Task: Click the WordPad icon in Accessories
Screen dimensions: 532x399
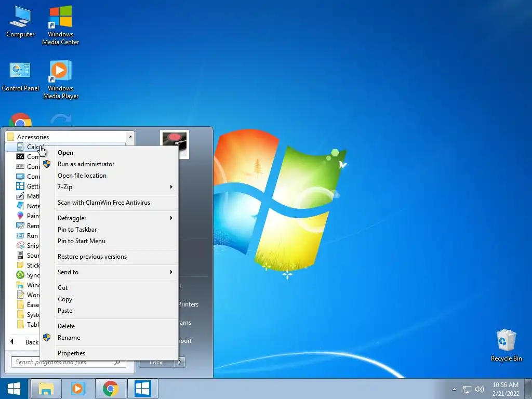Action: coord(20,295)
